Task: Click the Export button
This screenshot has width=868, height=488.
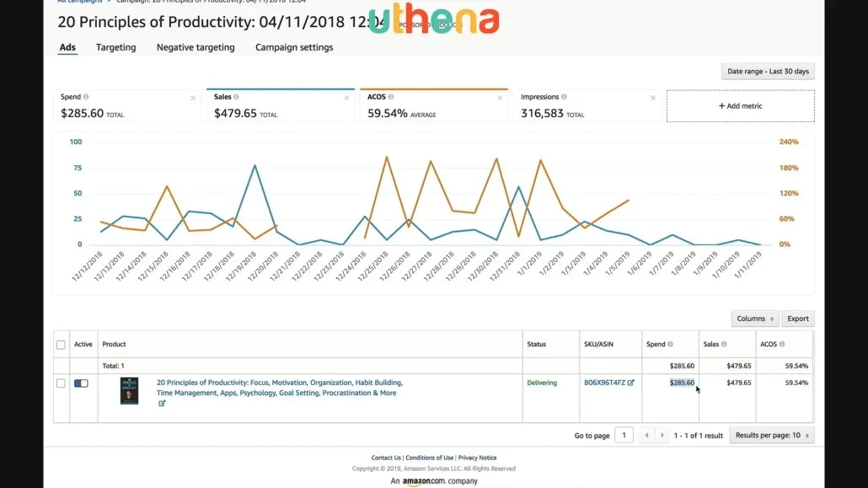Action: [x=798, y=319]
